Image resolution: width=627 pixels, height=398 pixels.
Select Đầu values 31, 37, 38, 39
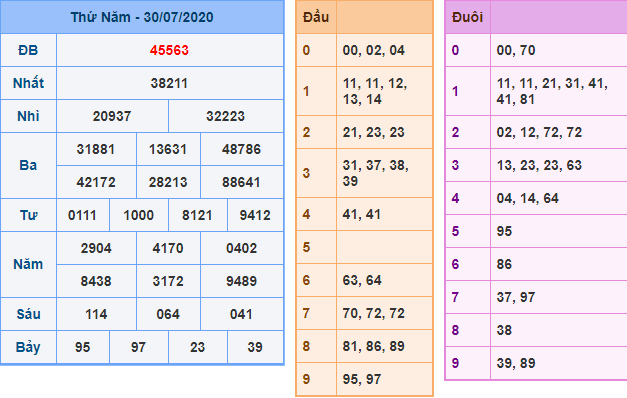(375, 173)
